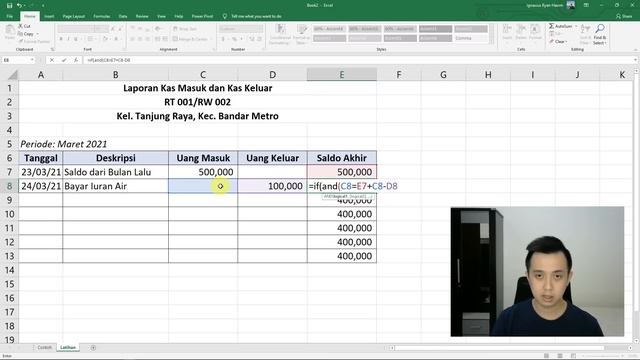Click the lightbulb Tell me icon

pyautogui.click(x=225, y=16)
